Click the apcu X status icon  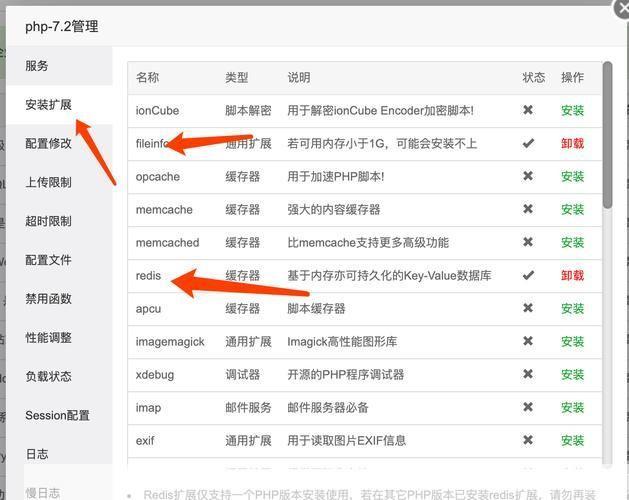coord(528,308)
